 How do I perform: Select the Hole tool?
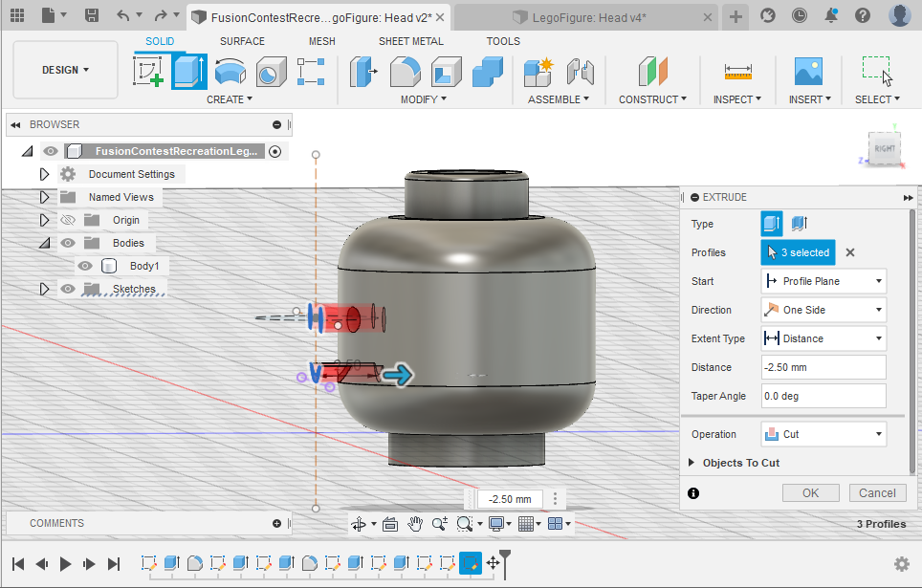point(271,71)
